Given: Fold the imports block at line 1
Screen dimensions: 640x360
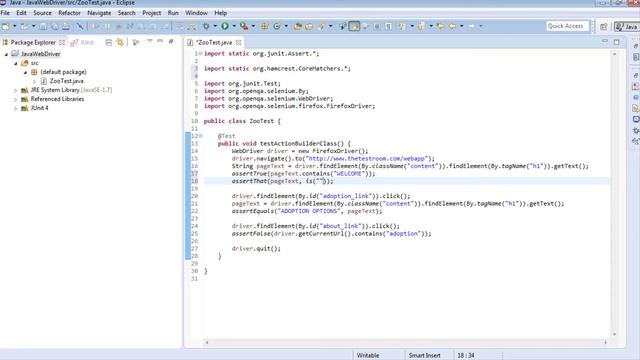Looking at the screenshot, I should (200, 53).
